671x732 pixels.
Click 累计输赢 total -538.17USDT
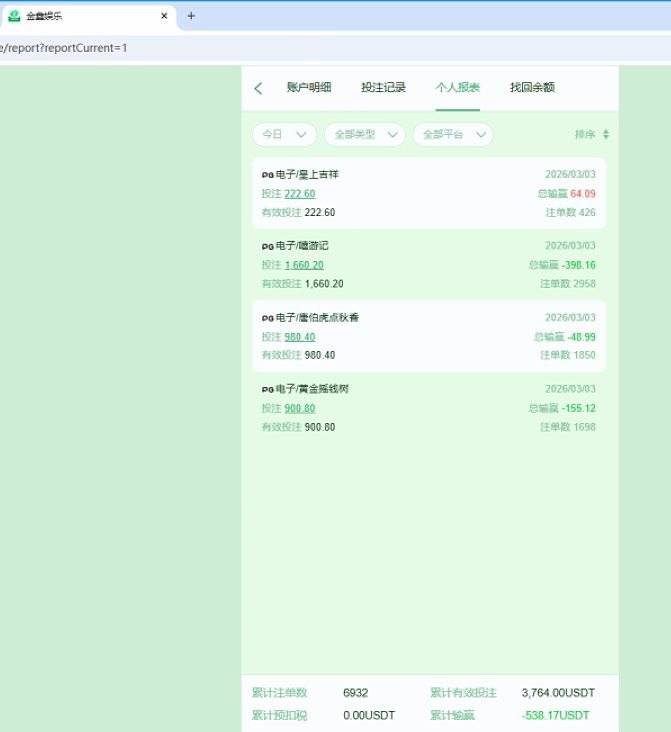click(x=556, y=715)
